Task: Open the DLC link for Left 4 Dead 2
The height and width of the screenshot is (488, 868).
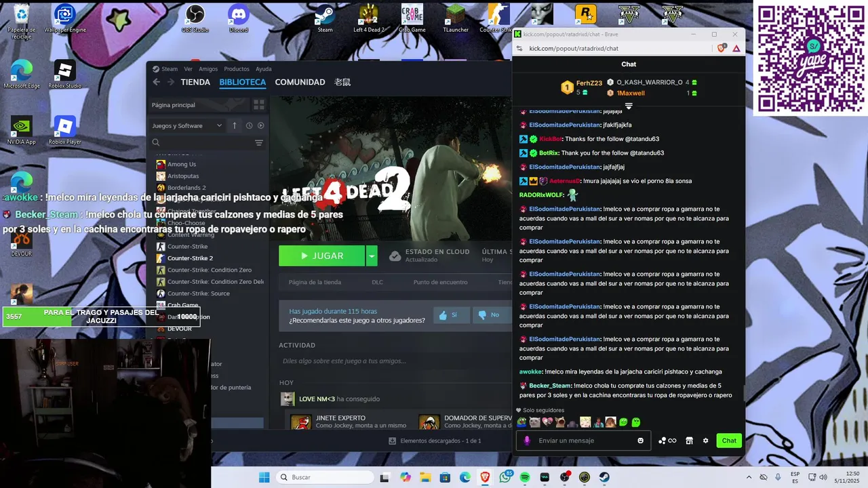Action: click(x=377, y=282)
